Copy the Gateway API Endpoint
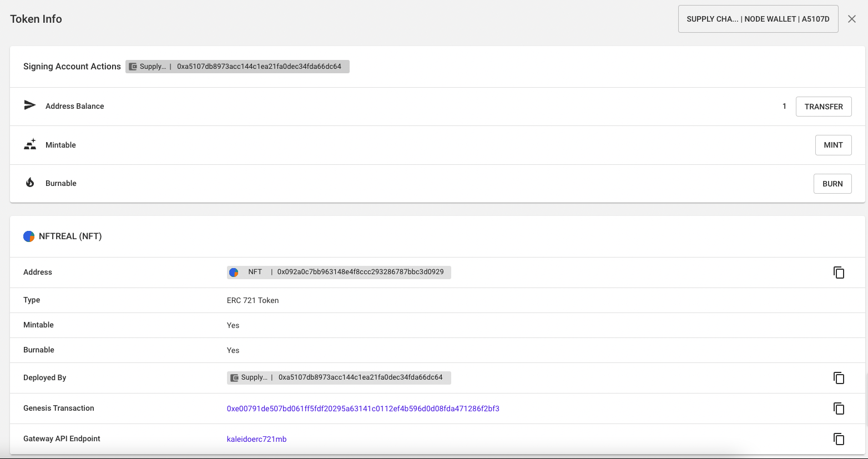 [839, 439]
